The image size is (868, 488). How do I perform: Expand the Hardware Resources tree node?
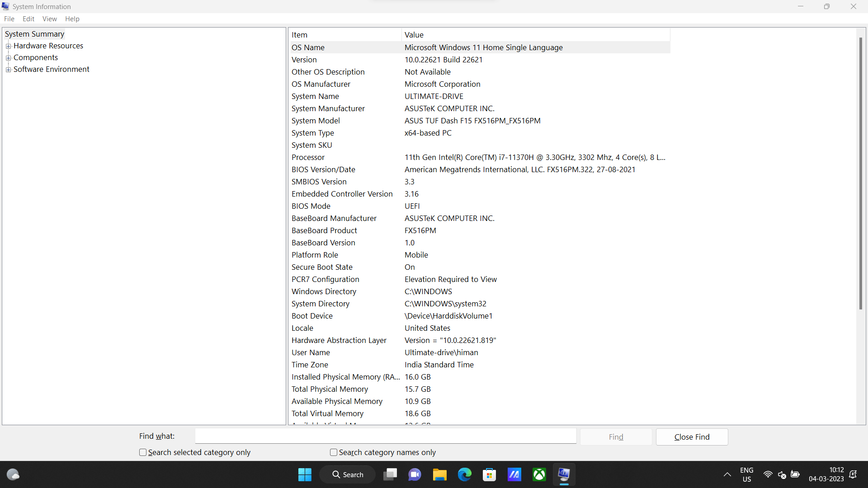pos(8,46)
